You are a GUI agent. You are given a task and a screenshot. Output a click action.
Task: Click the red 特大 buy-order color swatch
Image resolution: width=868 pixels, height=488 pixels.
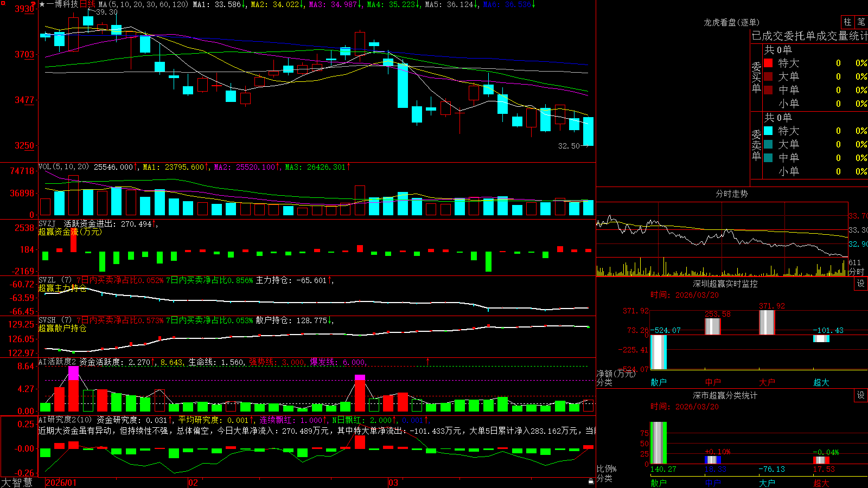[x=768, y=63]
